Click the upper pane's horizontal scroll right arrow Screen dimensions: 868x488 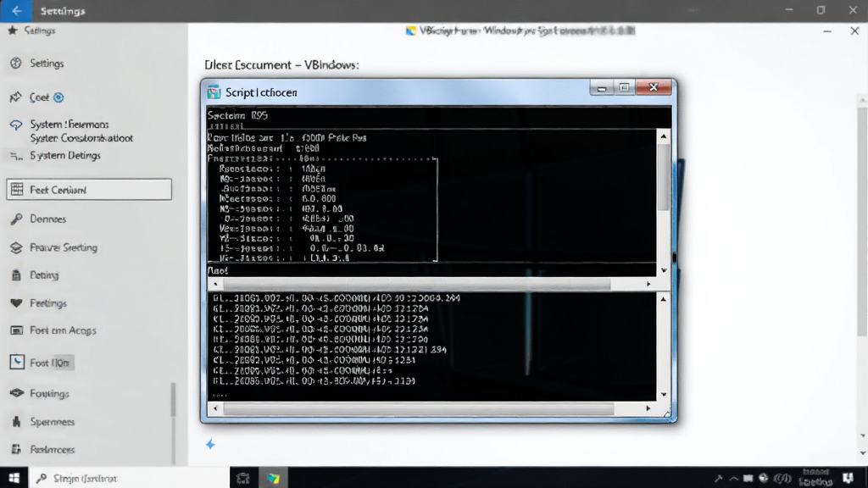coord(648,284)
